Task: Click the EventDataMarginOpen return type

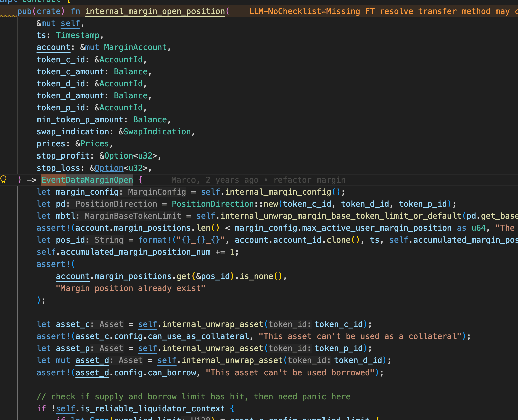Action: [x=87, y=180]
